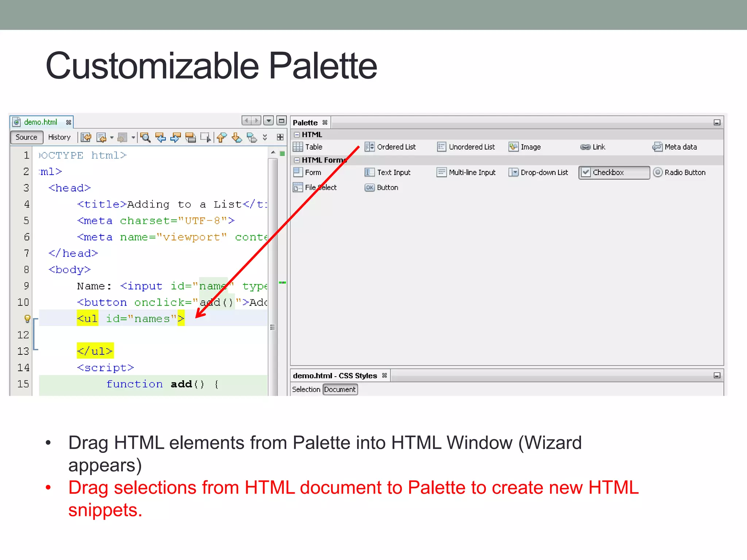Click the green error stripe marker
Screen dimensions: 747x560
[282, 283]
